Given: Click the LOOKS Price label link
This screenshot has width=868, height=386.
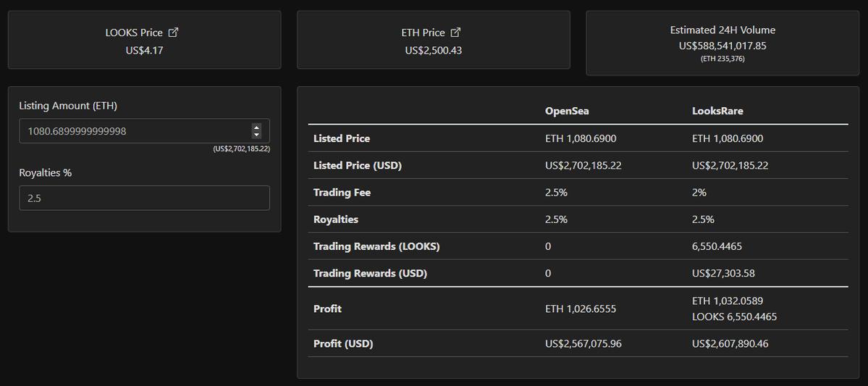Looking at the screenshot, I should coord(134,33).
